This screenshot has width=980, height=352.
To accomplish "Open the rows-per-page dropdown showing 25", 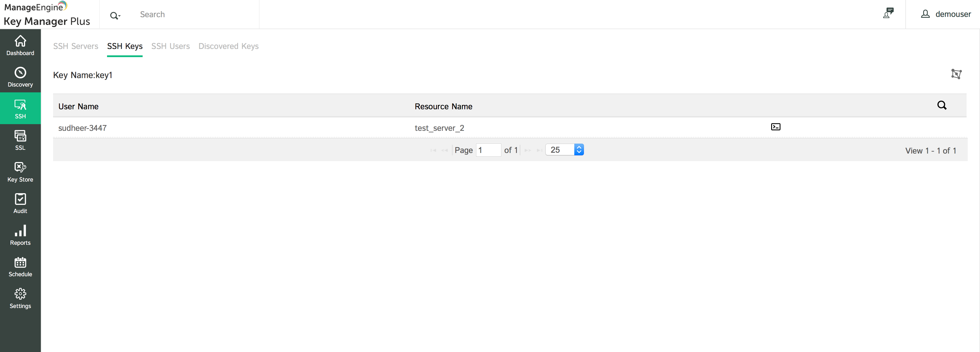I will [x=565, y=150].
